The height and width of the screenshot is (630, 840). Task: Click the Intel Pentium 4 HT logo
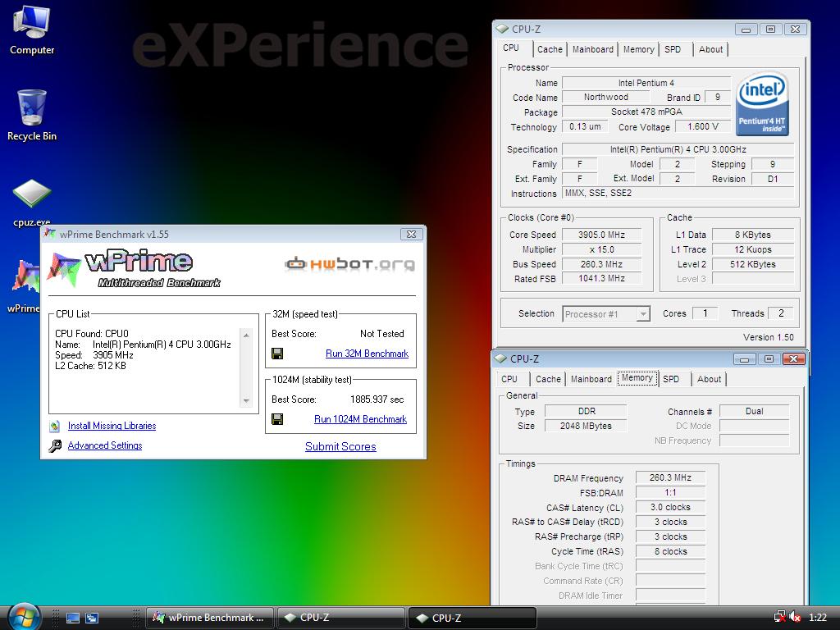point(762,104)
